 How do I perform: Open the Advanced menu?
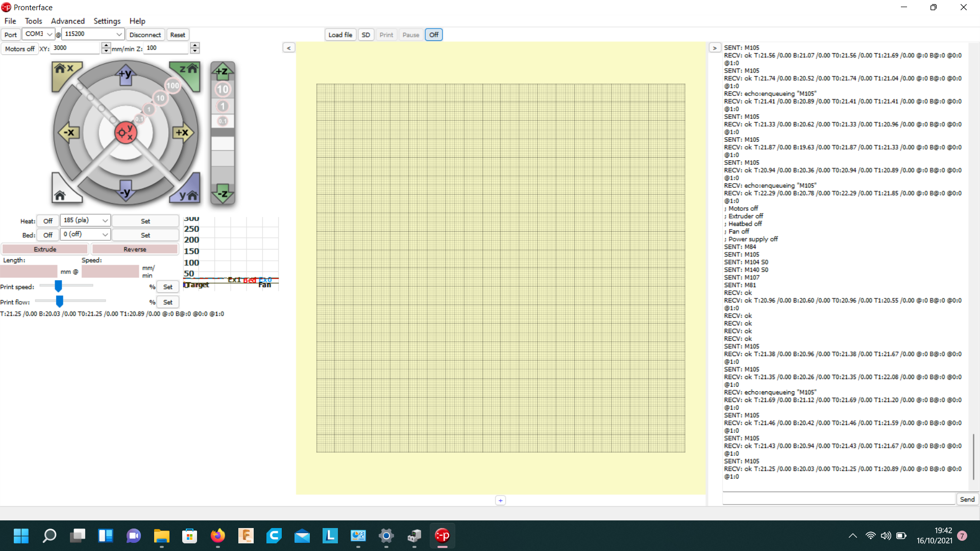coord(67,21)
